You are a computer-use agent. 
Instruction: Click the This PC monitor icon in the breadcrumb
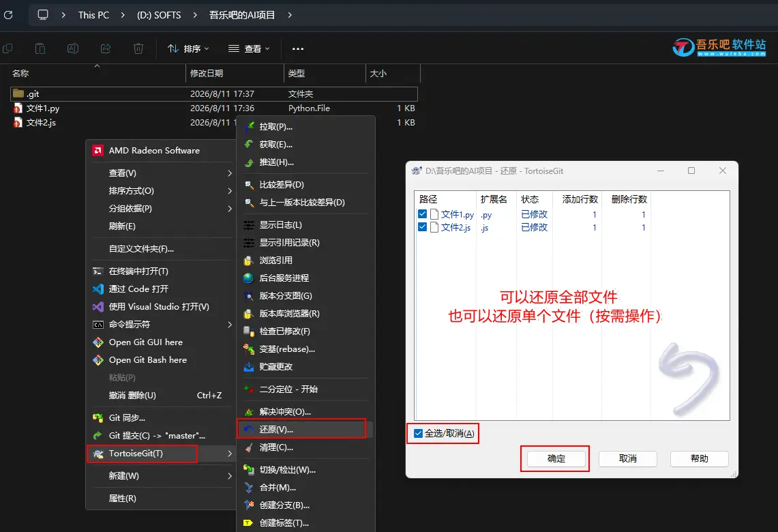(43, 15)
